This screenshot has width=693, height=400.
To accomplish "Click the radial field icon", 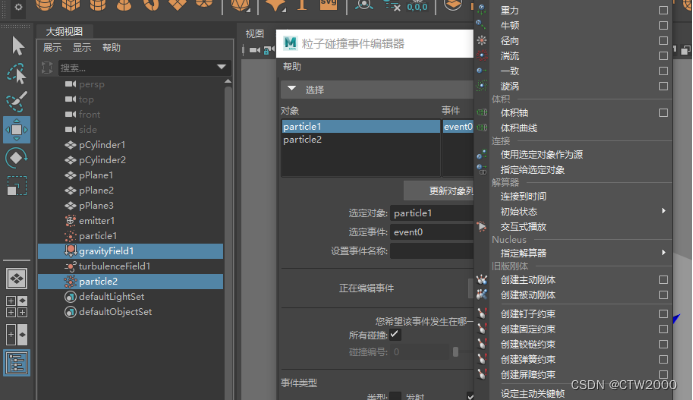I will (482, 41).
